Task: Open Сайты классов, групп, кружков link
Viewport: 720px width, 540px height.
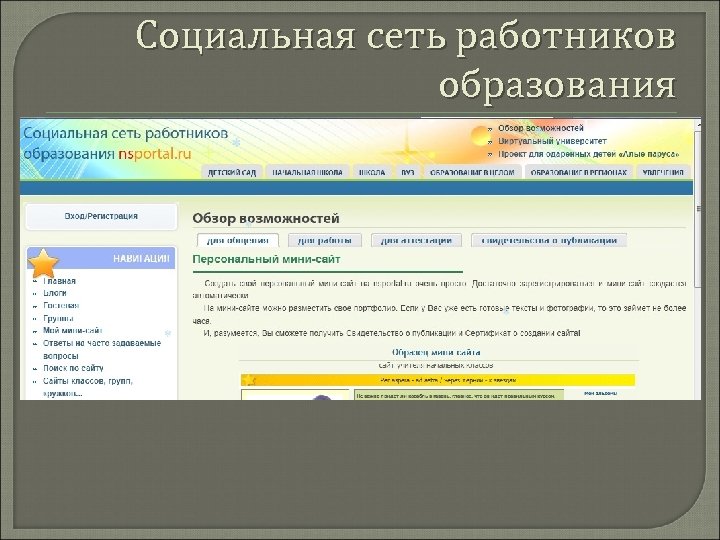Action: (x=88, y=387)
